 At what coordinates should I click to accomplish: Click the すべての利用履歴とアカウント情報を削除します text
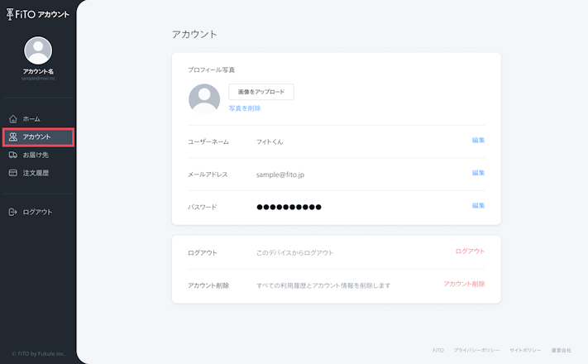point(323,285)
